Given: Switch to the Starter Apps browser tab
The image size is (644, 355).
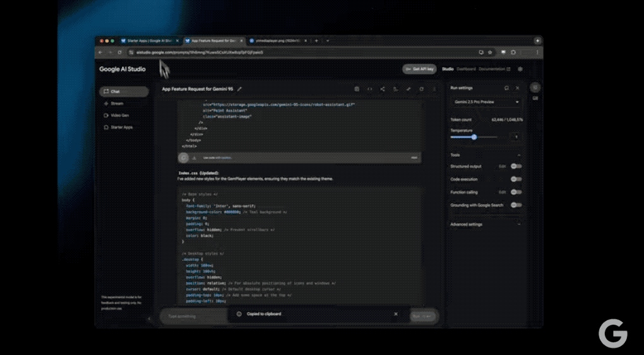Looking at the screenshot, I should click(150, 40).
